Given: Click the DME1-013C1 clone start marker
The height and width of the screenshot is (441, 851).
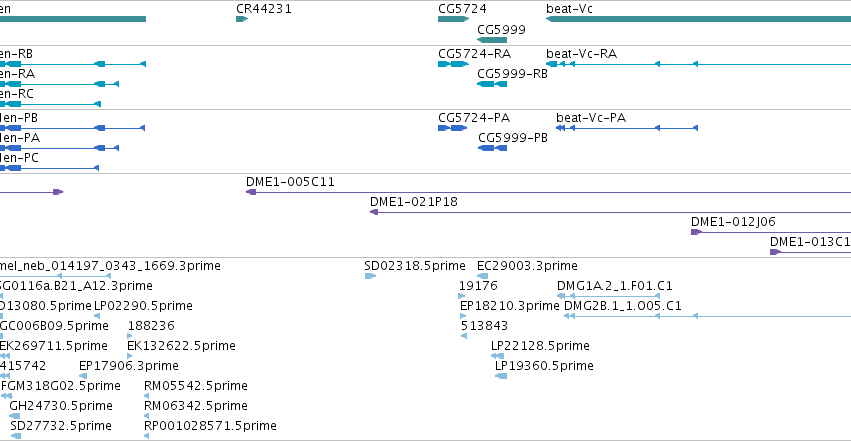Looking at the screenshot, I should pyautogui.click(x=776, y=252).
